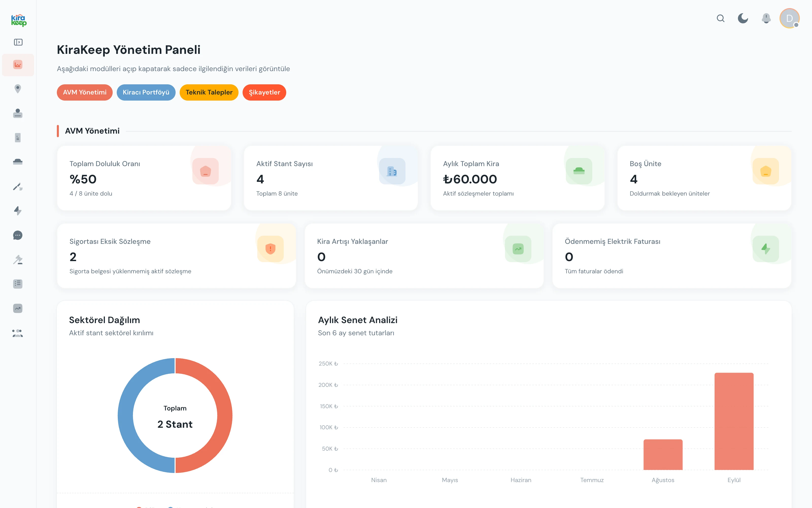
Task: Click the Aylık Senet Analizi chart title
Action: (x=358, y=320)
